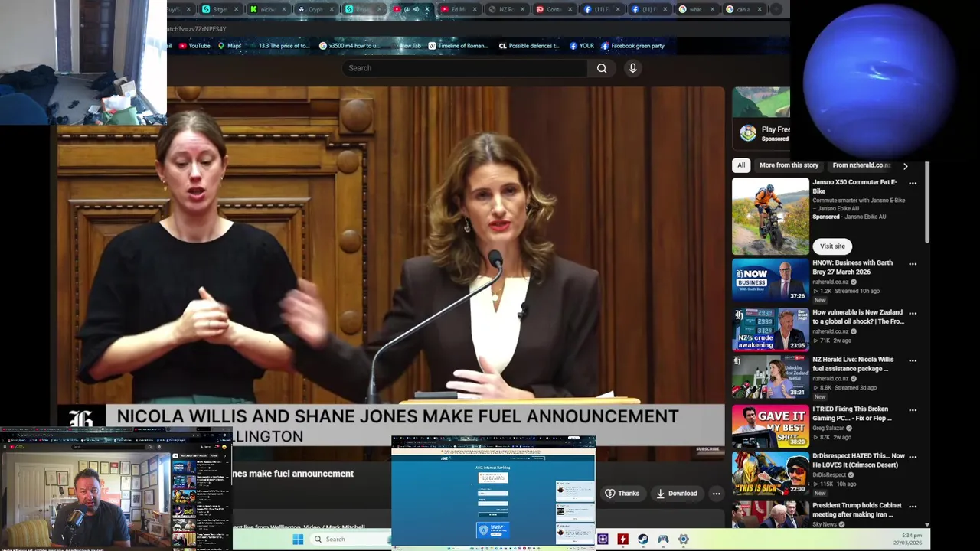Open options menu for Jansno X50 ad
980x551 pixels.
(913, 184)
